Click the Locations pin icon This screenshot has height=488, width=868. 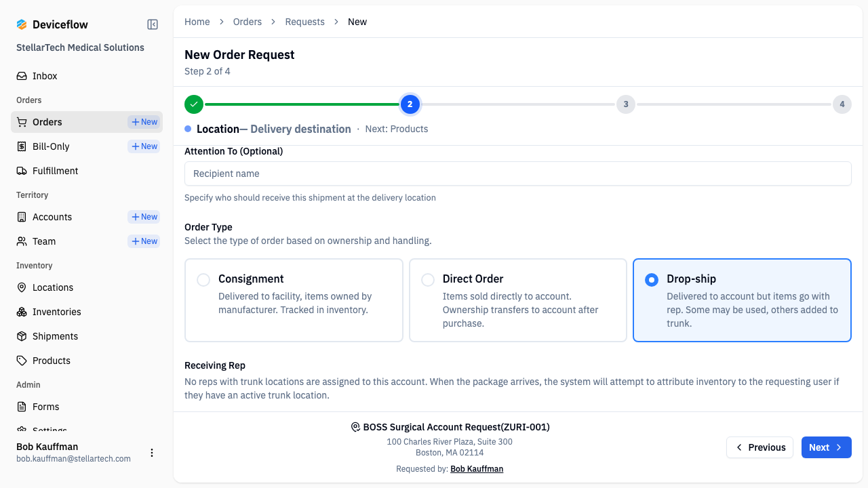22,287
